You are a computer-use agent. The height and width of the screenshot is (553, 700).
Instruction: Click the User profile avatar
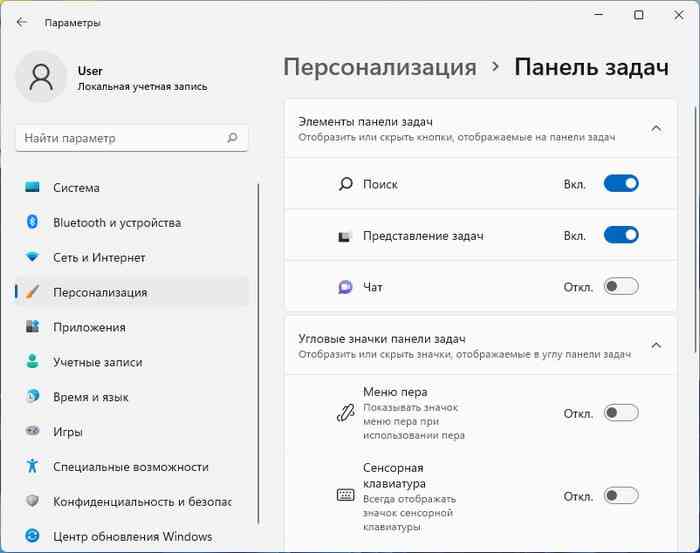(41, 77)
